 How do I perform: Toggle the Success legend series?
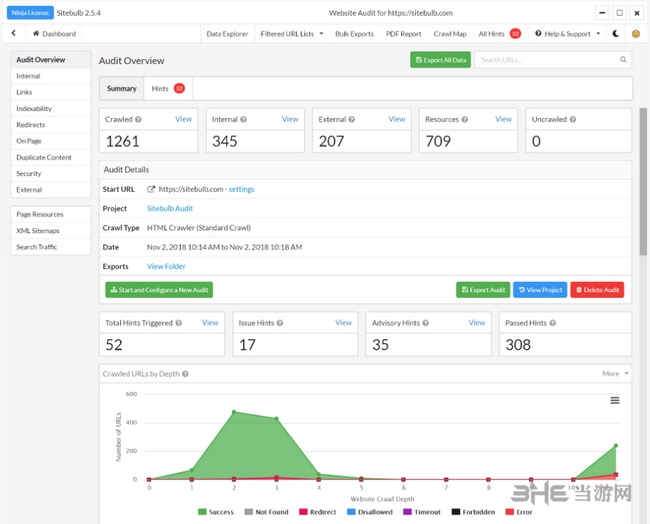[216, 512]
